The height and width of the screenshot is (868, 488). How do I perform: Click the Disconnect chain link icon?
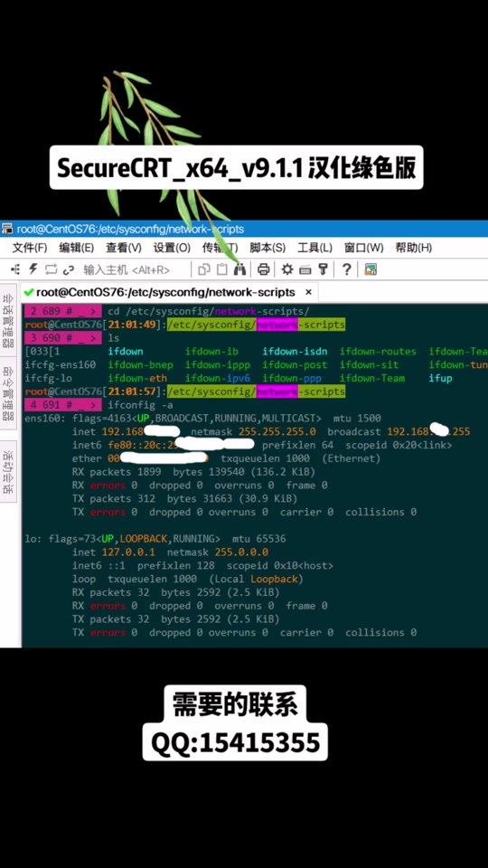(x=69, y=270)
